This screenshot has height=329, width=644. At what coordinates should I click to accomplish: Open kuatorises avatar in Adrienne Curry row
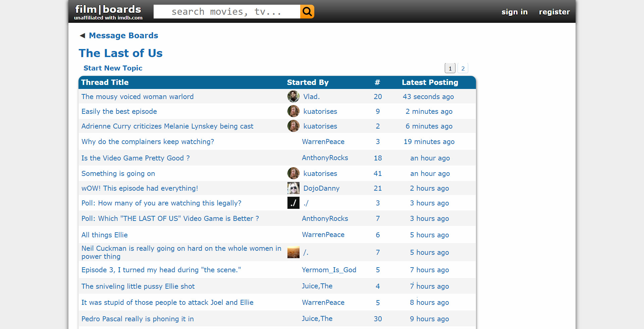coord(293,126)
